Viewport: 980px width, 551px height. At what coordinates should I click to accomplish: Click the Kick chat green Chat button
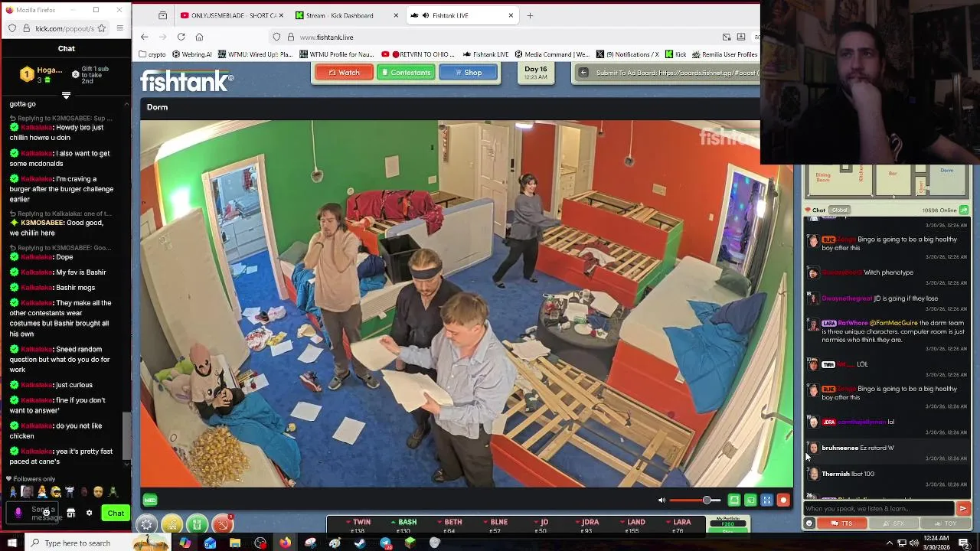(116, 513)
